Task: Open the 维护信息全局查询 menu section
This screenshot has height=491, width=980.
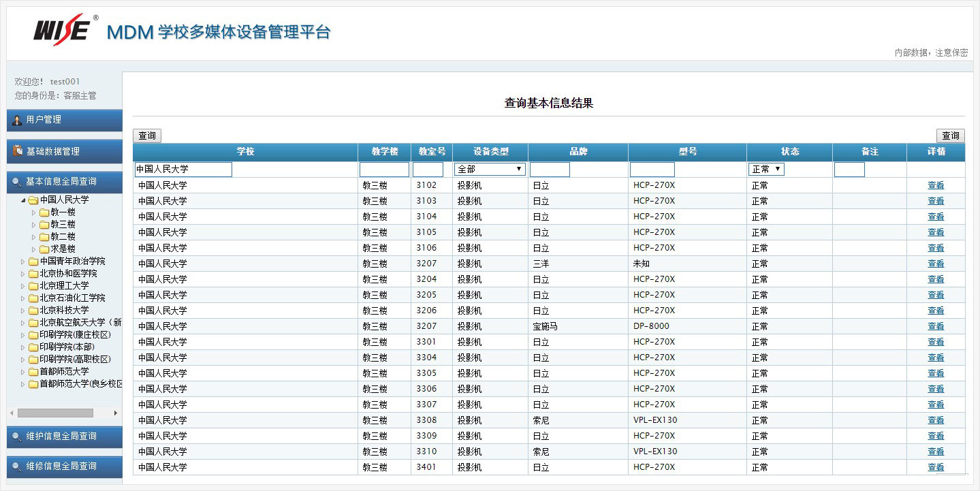Action: click(x=65, y=437)
